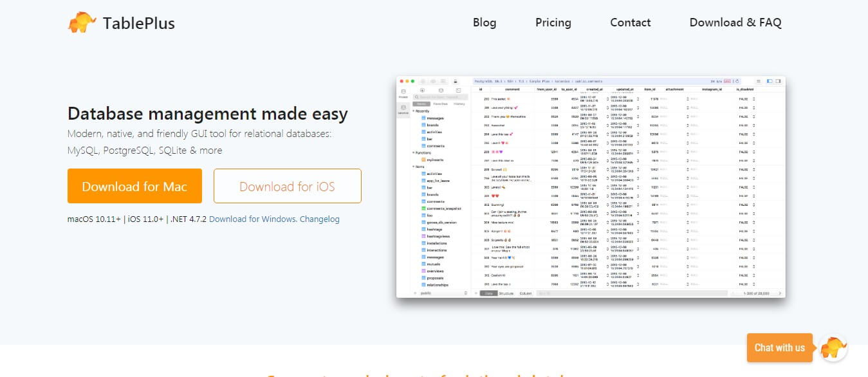The height and width of the screenshot is (377, 868).
Task: Open the public schema dropdown
Action: click(x=443, y=293)
